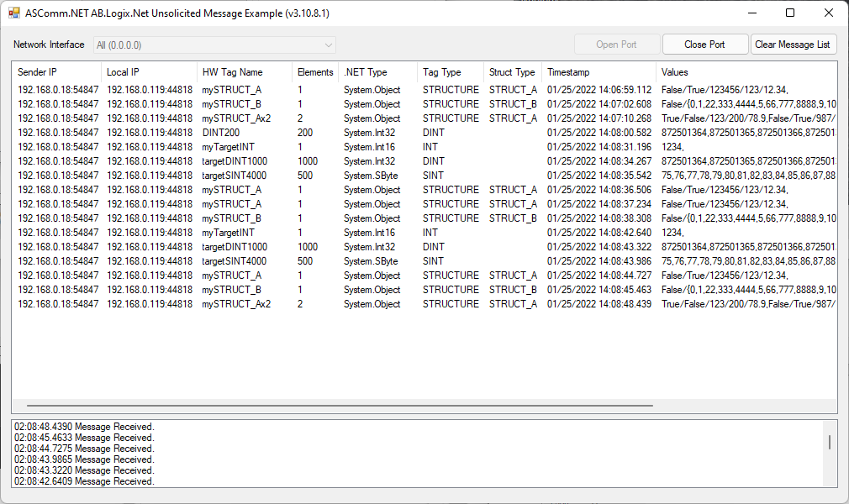Click the Tag Type column header
The image size is (849, 504).
(x=446, y=72)
